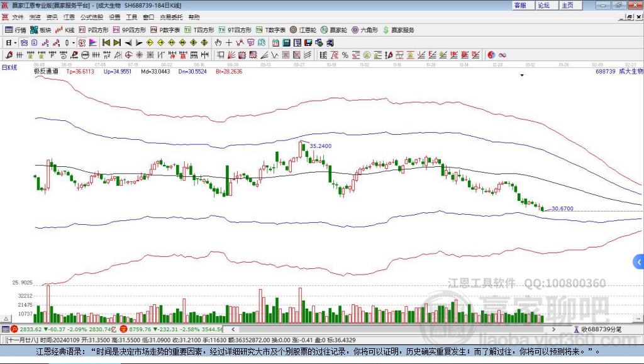Click the yin-yang icon in toolbar
Screen dimensions: 644x364
click(x=491, y=55)
